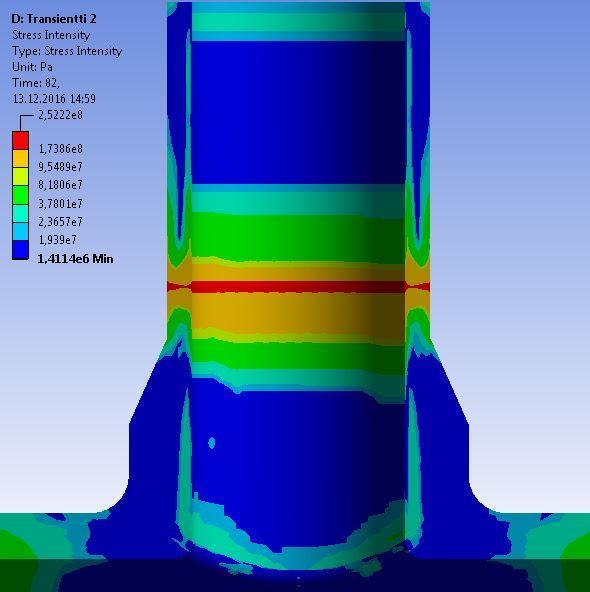Click the maximum value 2,5222e8 label
This screenshot has width=590, height=592.
(x=60, y=115)
